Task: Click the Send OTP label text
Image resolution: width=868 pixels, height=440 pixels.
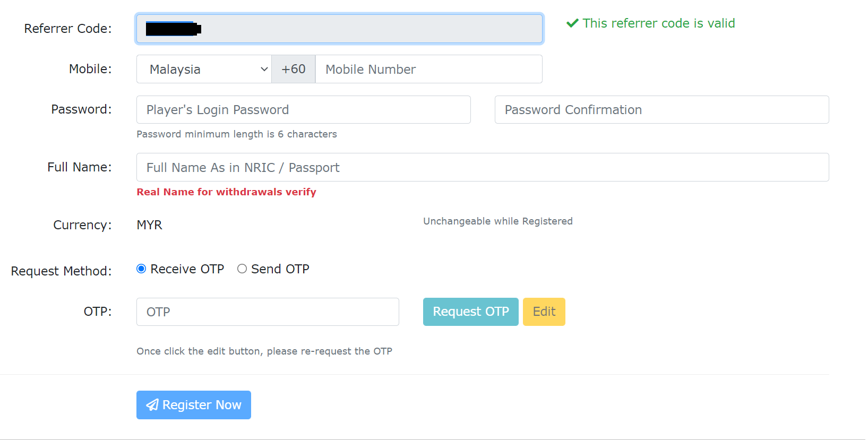Action: point(280,269)
